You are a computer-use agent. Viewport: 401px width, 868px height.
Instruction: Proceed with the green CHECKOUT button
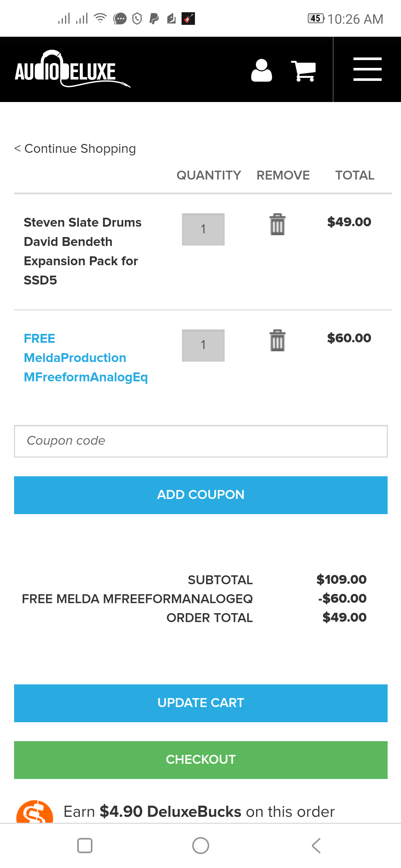click(200, 760)
